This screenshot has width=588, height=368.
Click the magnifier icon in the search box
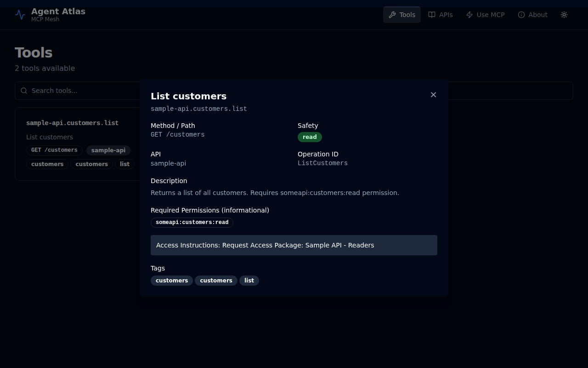pyautogui.click(x=24, y=91)
